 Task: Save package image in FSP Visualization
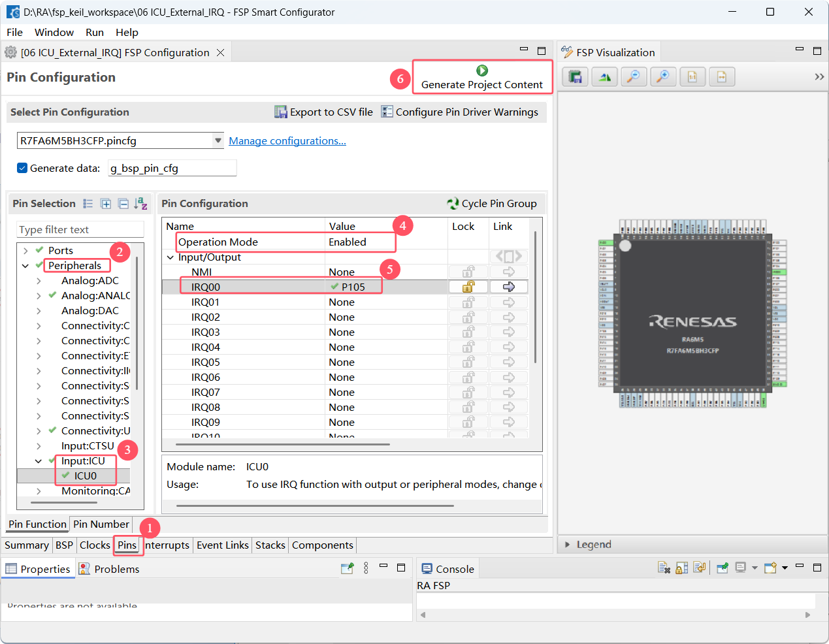coord(576,77)
